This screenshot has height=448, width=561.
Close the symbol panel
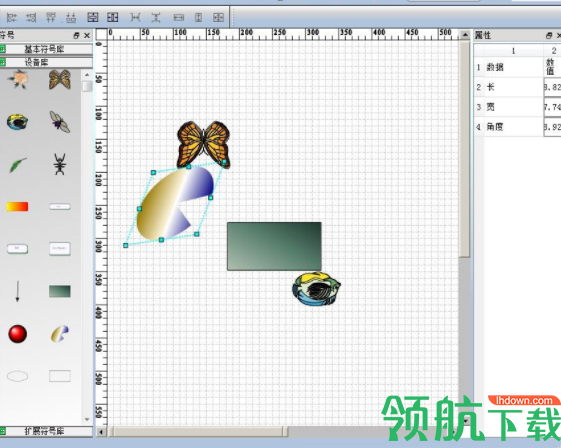pos(87,35)
